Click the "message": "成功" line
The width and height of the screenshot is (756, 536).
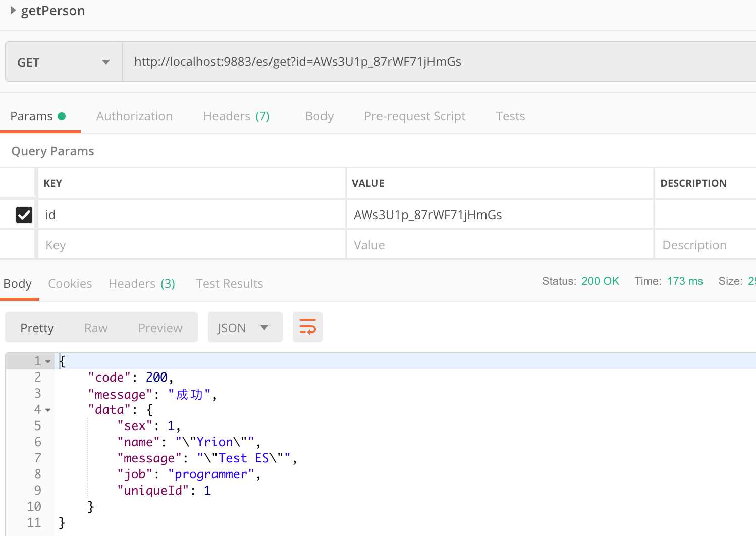coord(153,394)
